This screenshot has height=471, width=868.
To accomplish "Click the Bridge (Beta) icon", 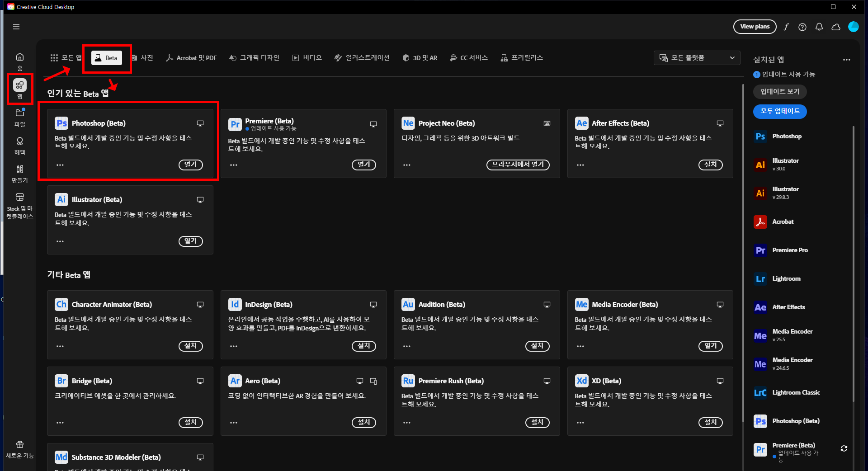I will 61,381.
